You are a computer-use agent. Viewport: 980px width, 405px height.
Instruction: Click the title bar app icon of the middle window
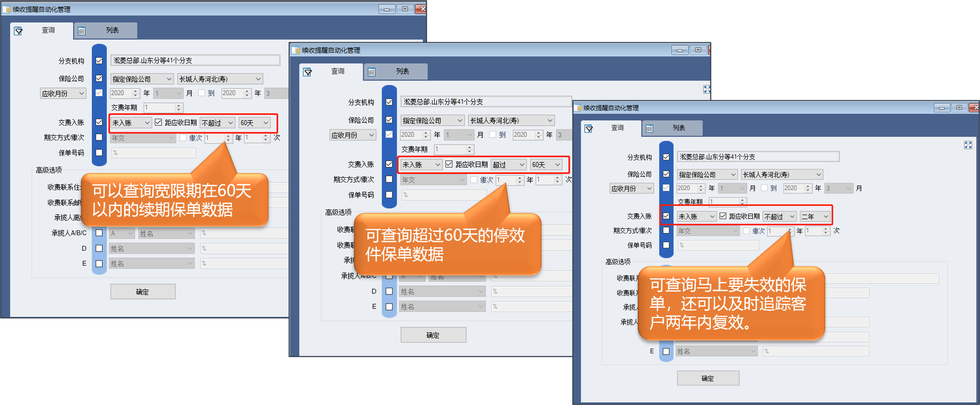click(296, 50)
